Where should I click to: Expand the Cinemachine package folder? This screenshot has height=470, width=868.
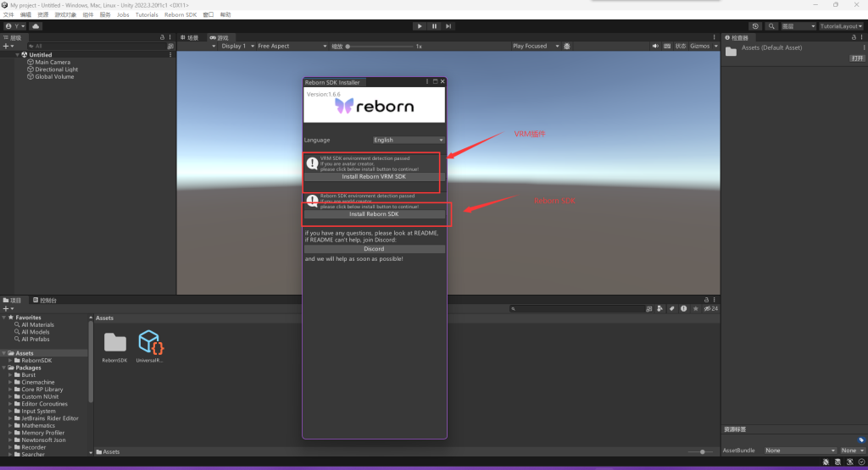11,382
